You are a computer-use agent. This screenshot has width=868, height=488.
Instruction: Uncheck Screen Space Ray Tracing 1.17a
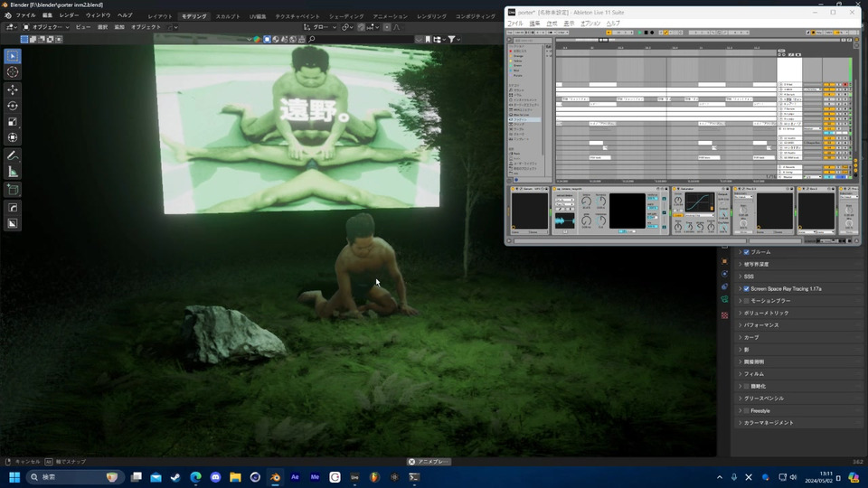click(x=746, y=288)
